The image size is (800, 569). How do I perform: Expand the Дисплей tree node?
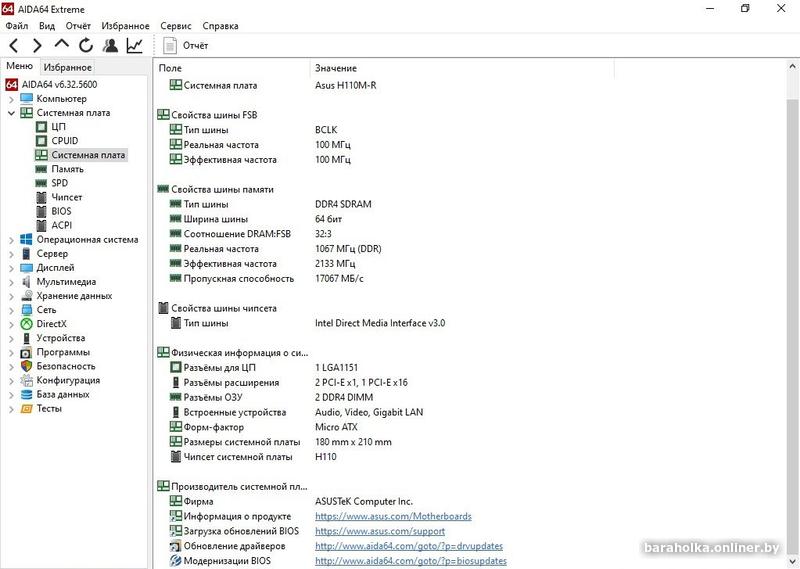(11, 268)
